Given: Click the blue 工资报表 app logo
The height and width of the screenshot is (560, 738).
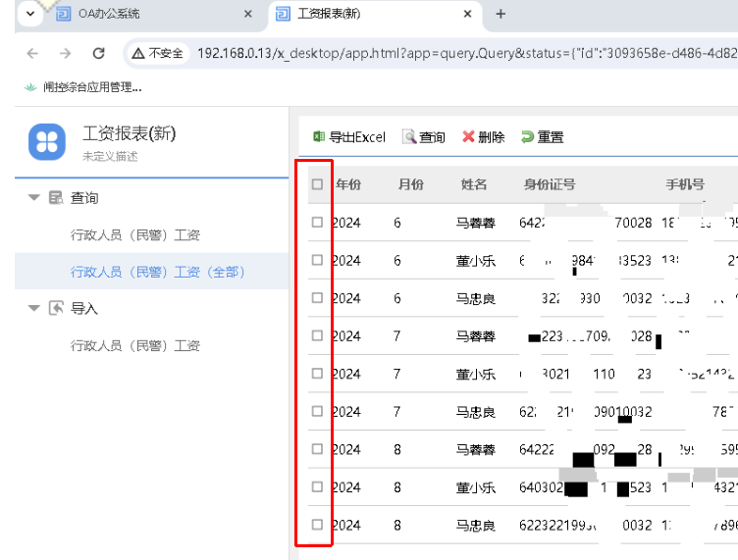Looking at the screenshot, I should point(47,141).
